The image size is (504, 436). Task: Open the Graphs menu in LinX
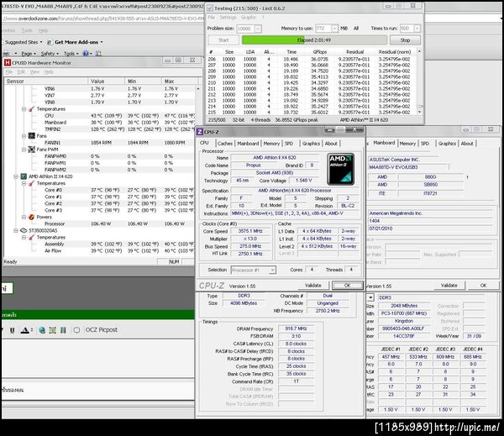coord(249,17)
